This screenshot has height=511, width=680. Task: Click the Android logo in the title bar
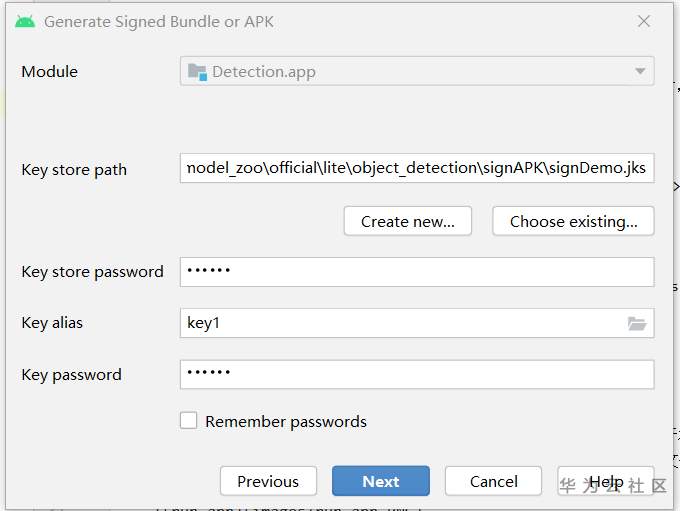25,21
